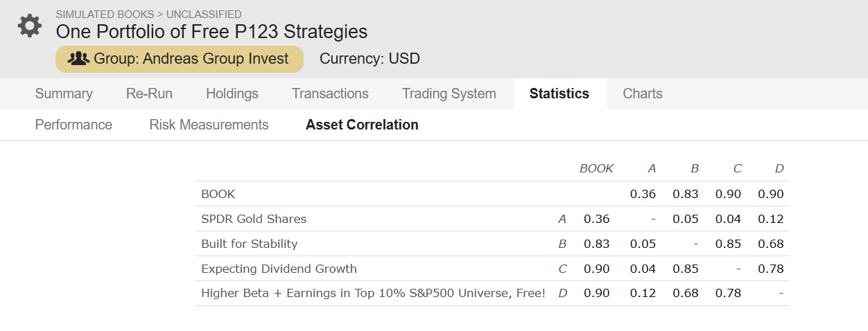Click the SIMULATED BOOKS breadcrumb link
Image resolution: width=868 pixels, height=331 pixels.
pos(105,14)
